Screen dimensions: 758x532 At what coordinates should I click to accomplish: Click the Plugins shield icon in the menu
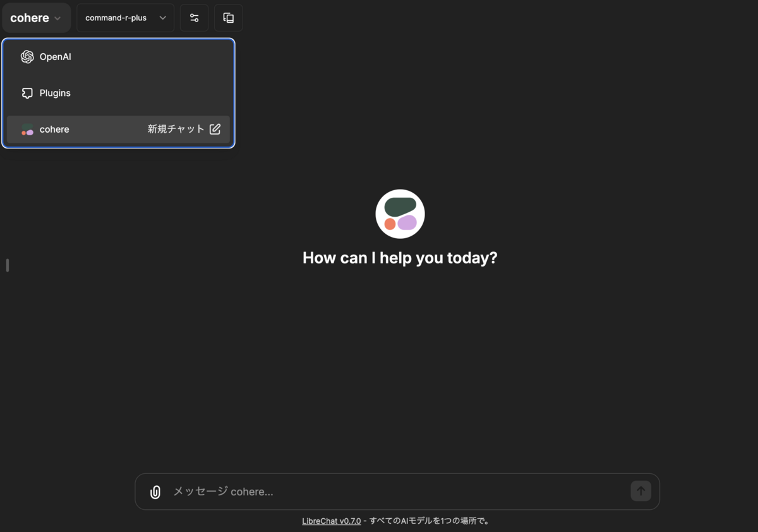click(27, 93)
